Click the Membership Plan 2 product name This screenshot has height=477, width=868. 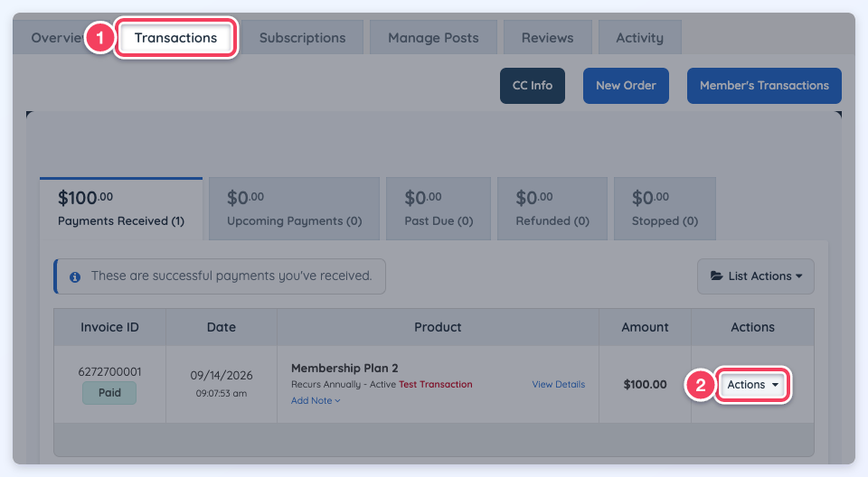[344, 368]
